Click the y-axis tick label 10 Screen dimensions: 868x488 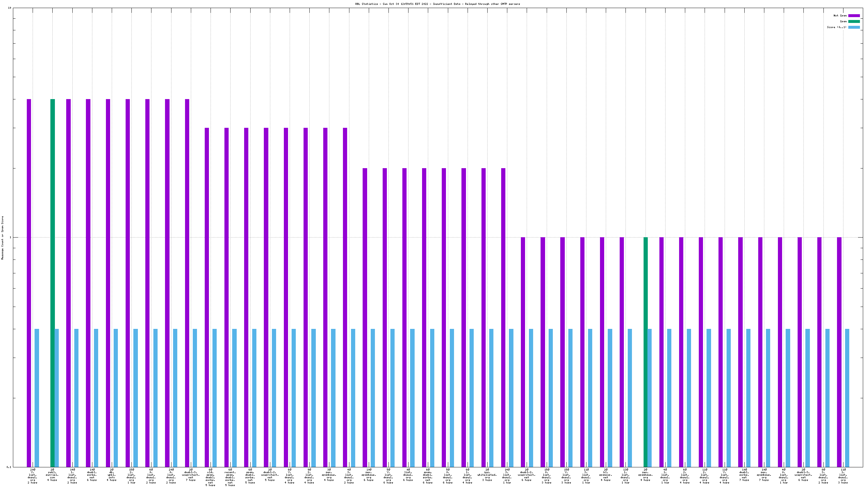coord(9,8)
